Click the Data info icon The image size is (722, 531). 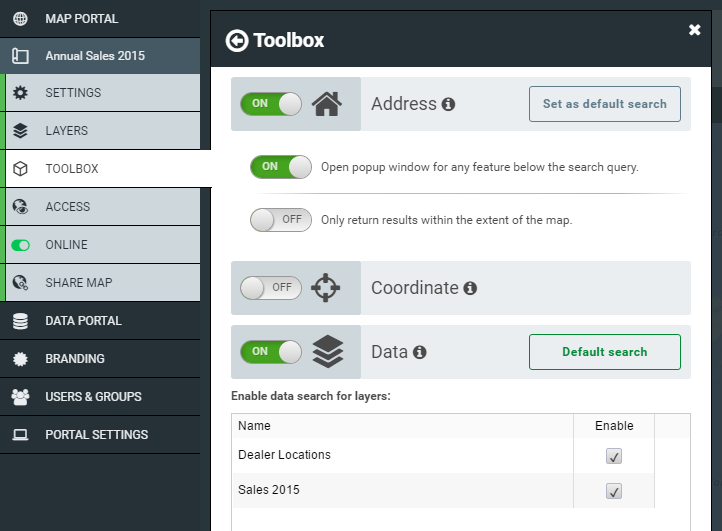[419, 352]
